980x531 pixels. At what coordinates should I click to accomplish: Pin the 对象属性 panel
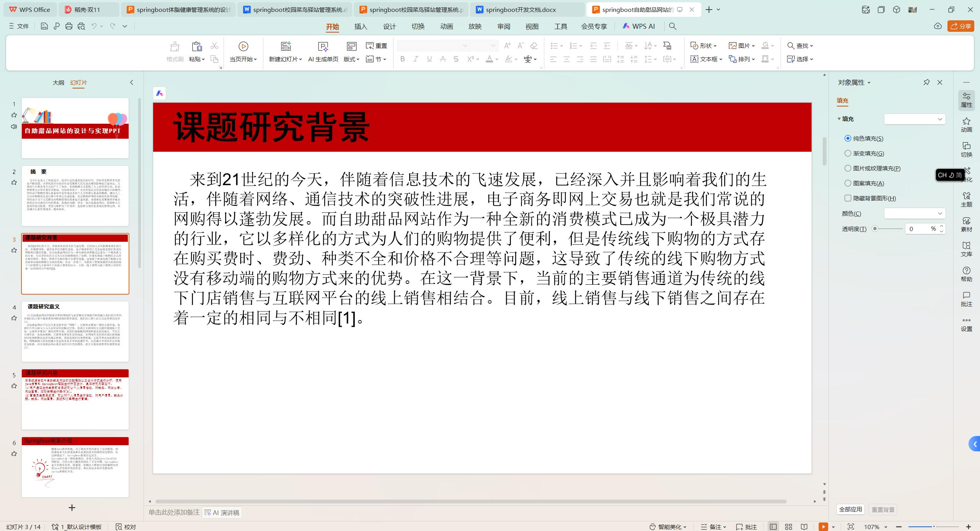926,82
